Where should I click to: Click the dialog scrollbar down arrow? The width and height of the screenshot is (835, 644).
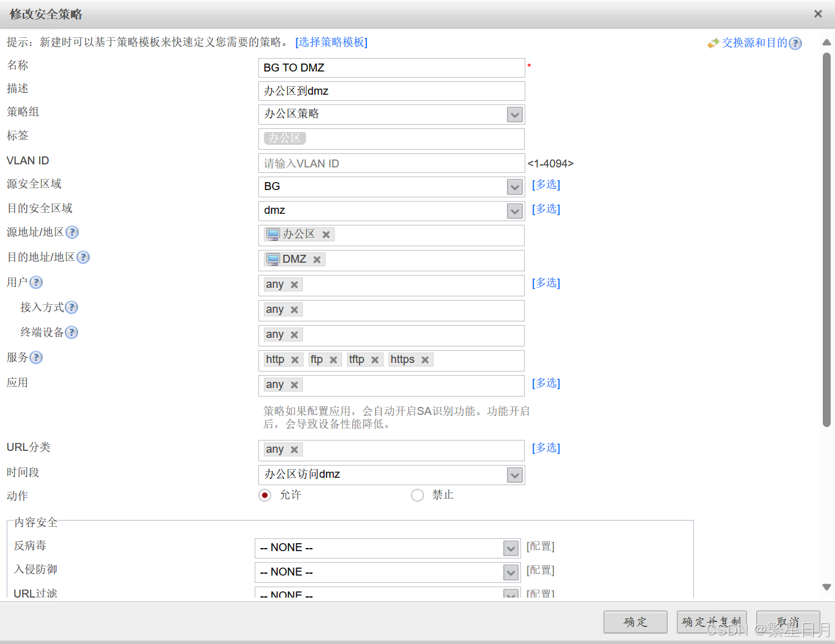[x=826, y=587]
